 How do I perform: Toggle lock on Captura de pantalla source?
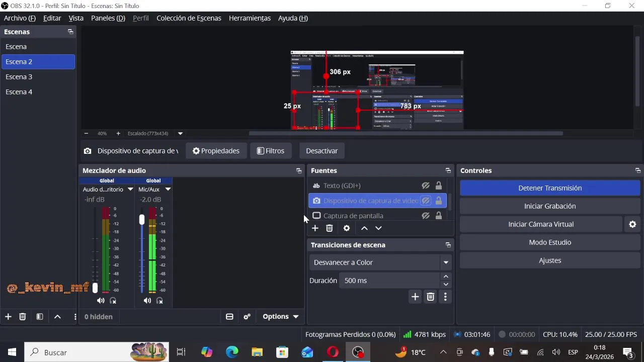pos(439,216)
